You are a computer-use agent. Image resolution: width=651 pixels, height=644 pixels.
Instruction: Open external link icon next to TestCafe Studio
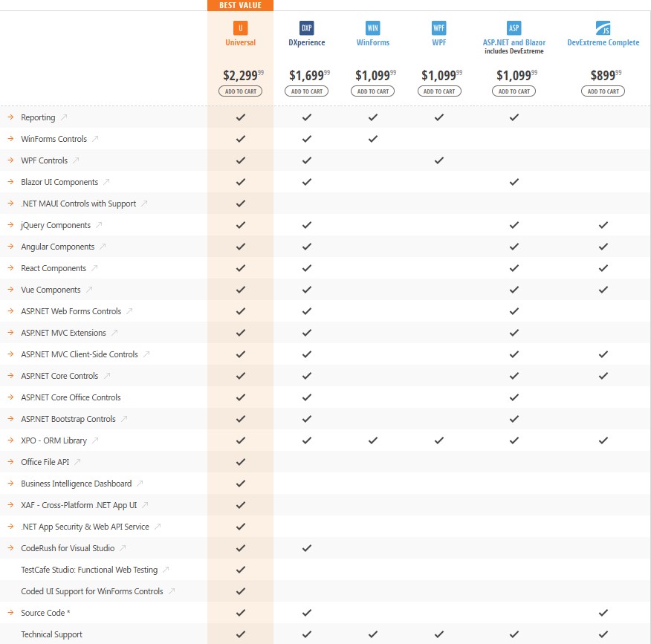click(x=166, y=570)
